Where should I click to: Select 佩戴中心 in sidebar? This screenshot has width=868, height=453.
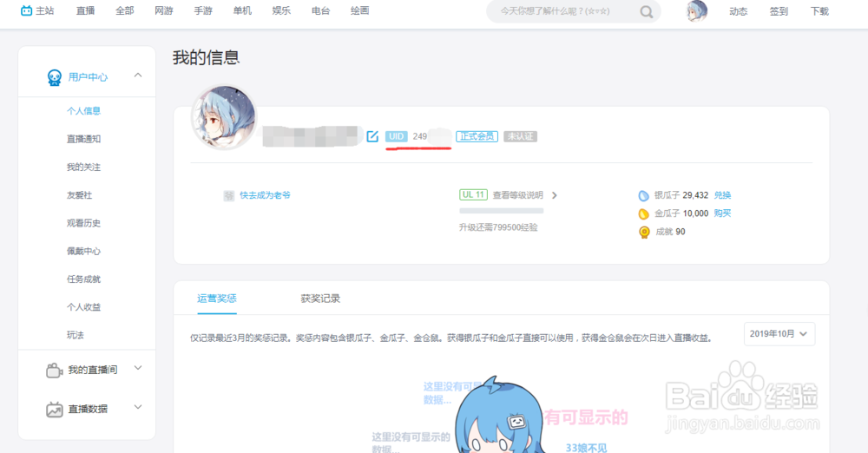click(x=83, y=252)
